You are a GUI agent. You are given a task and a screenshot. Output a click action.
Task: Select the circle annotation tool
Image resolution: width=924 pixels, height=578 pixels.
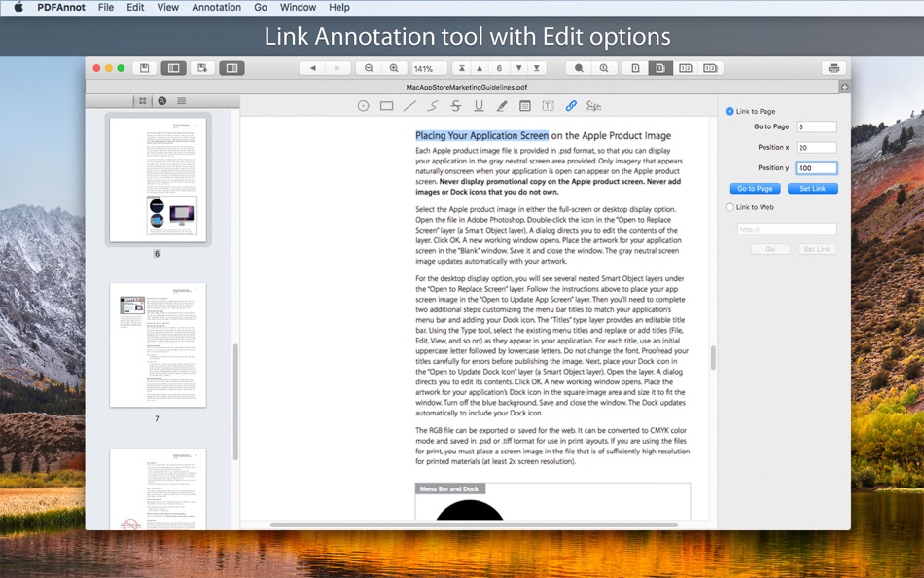364,106
